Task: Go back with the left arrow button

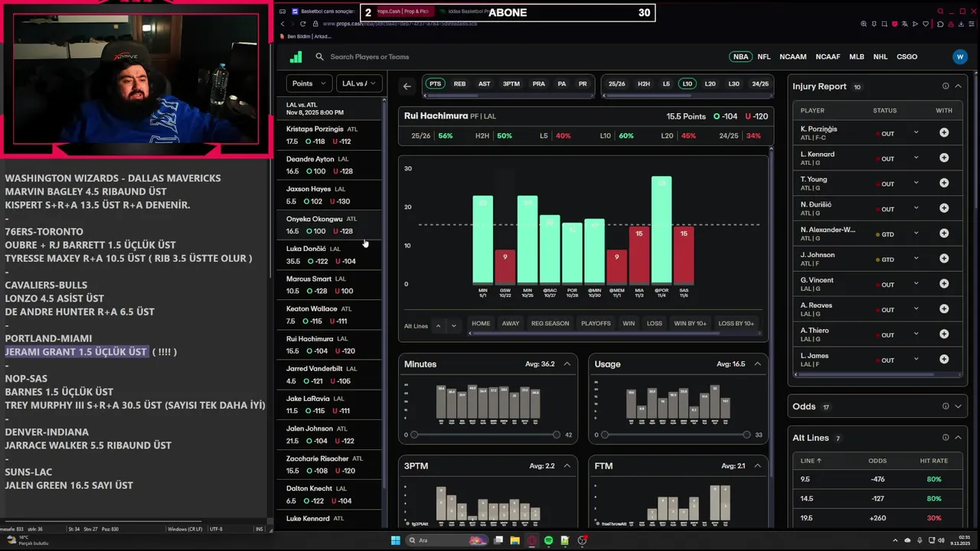Action: (x=407, y=86)
